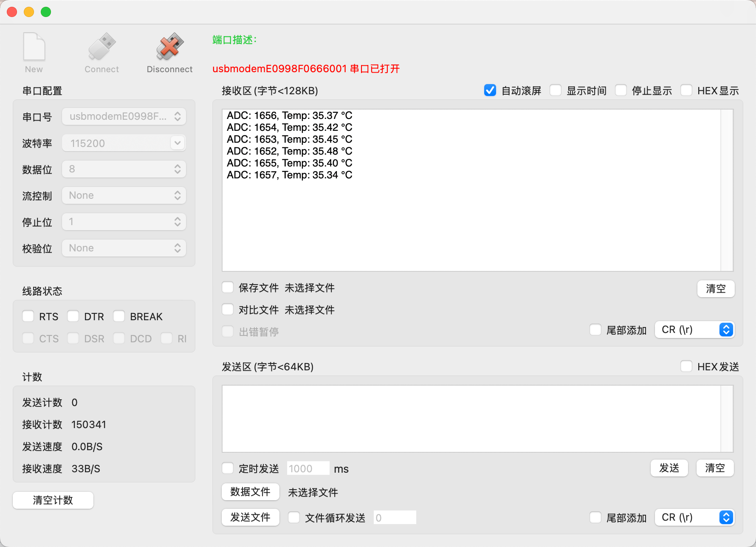Click the 数据文件 data file button

250,492
